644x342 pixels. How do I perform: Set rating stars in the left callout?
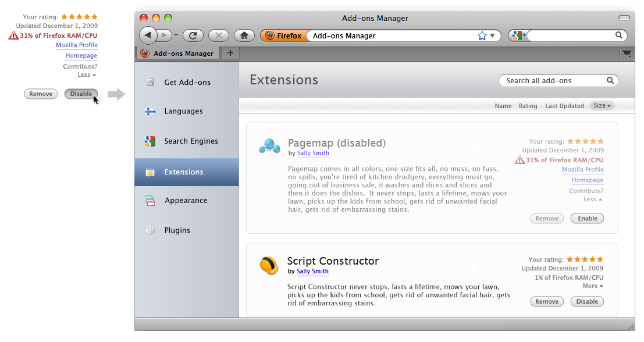click(79, 17)
